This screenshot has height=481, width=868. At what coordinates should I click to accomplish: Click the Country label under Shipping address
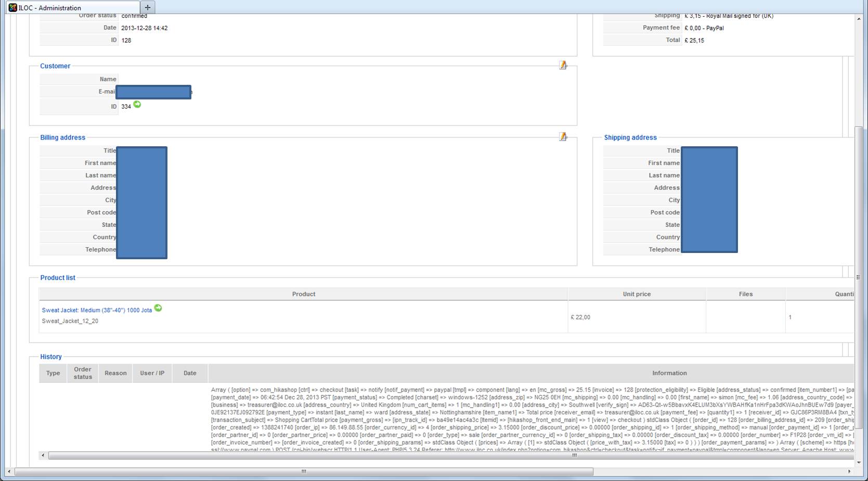coord(668,237)
